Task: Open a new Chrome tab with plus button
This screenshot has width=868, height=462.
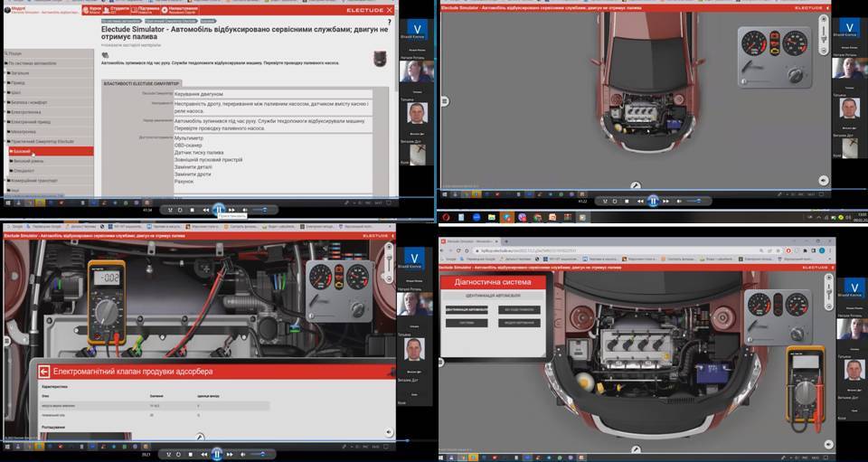Action: tap(505, 241)
